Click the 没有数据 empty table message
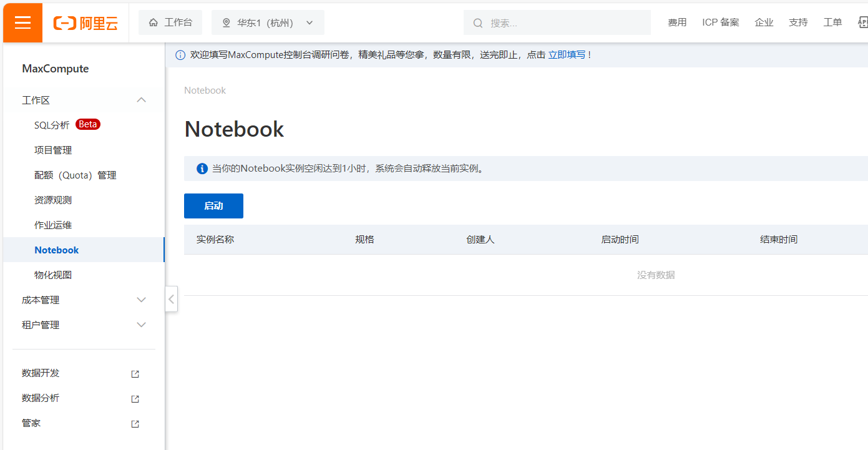 click(x=656, y=275)
